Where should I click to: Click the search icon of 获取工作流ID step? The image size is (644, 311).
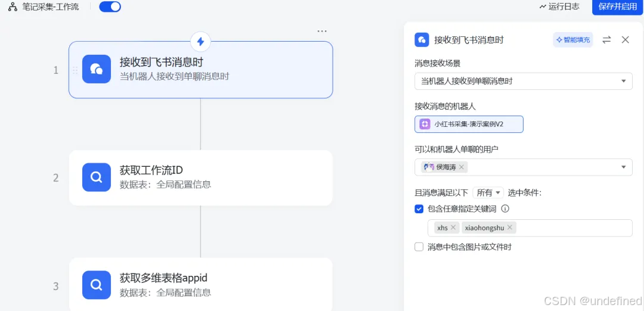pyautogui.click(x=97, y=177)
